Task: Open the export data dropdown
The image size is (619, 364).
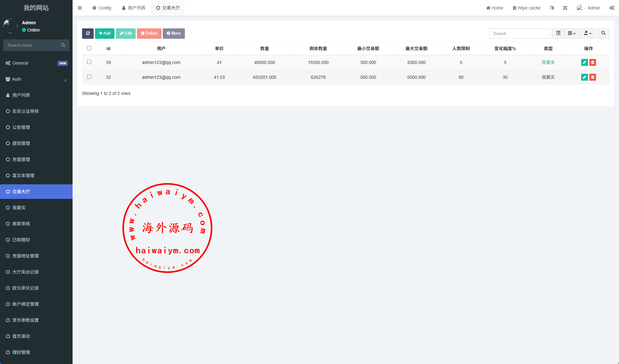Action: coord(587,33)
